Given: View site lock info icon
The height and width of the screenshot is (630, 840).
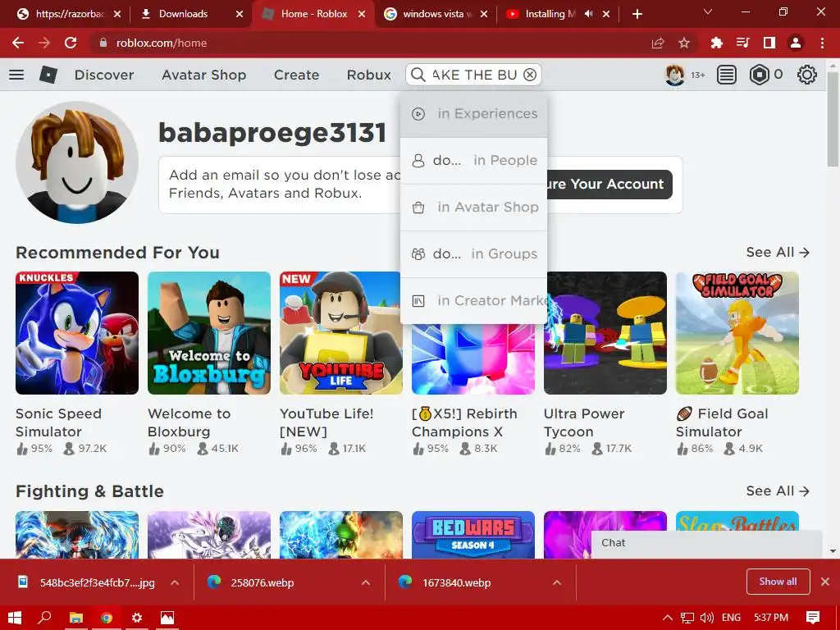Looking at the screenshot, I should (x=103, y=43).
